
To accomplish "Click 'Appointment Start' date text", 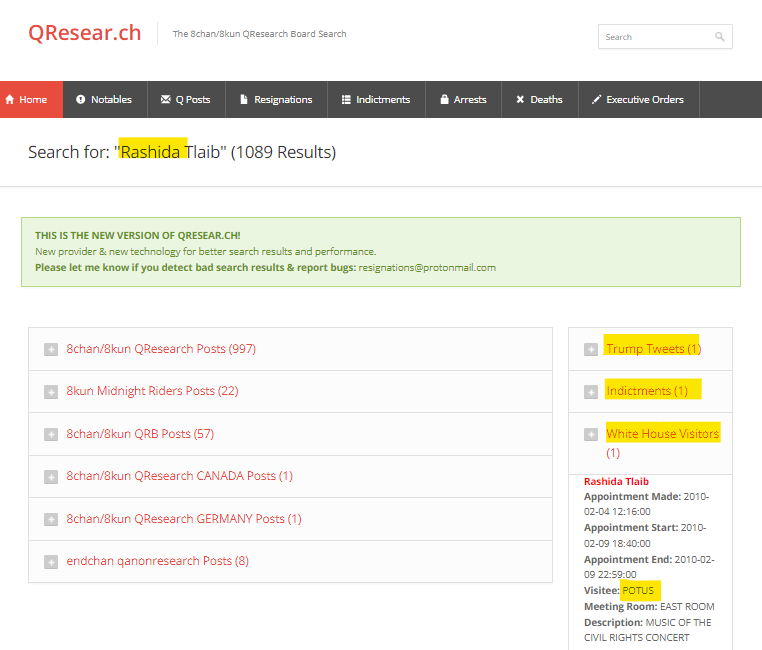I will click(x=645, y=535).
